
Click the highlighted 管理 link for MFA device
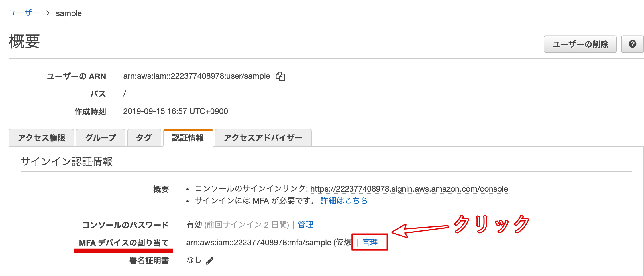(370, 242)
